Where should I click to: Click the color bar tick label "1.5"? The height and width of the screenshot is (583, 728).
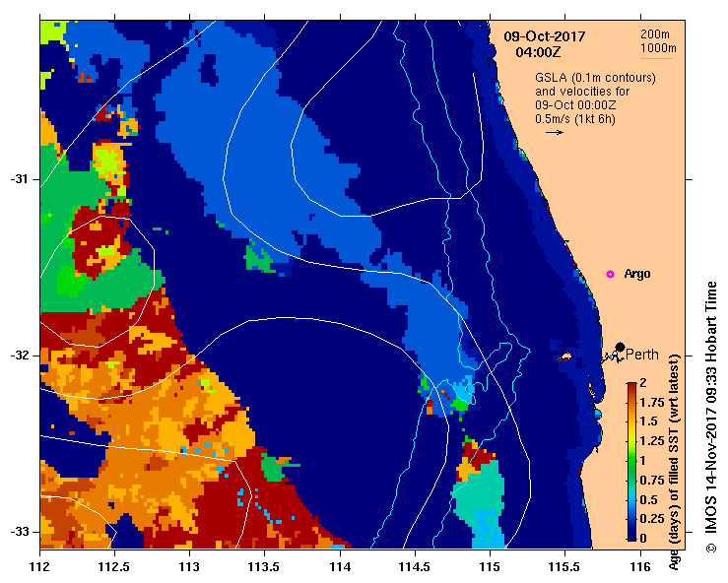(x=648, y=421)
